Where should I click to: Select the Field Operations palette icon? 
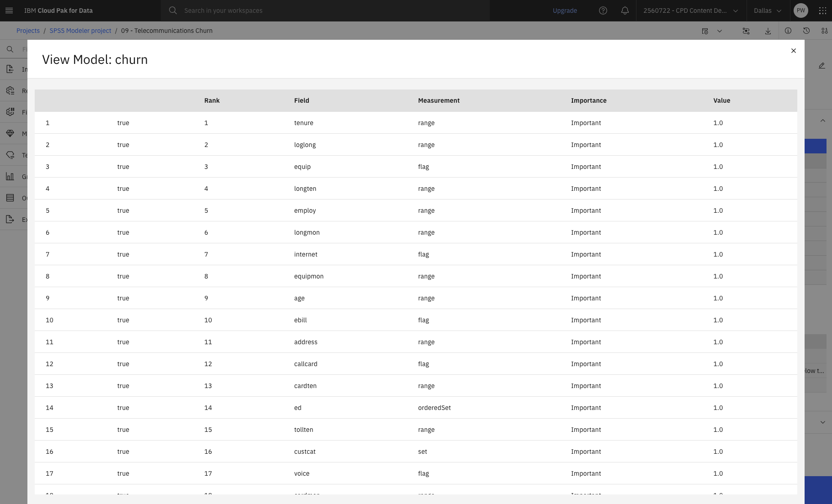coord(10,112)
